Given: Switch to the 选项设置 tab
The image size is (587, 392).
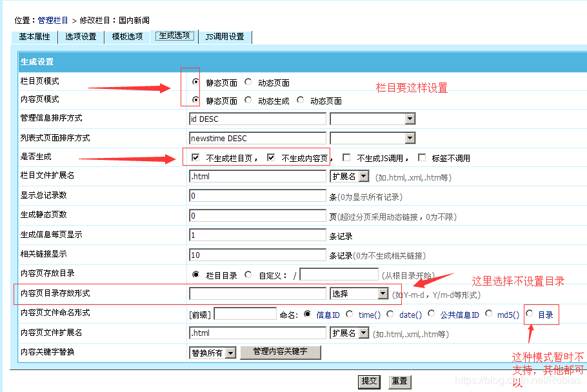Looking at the screenshot, I should [81, 37].
